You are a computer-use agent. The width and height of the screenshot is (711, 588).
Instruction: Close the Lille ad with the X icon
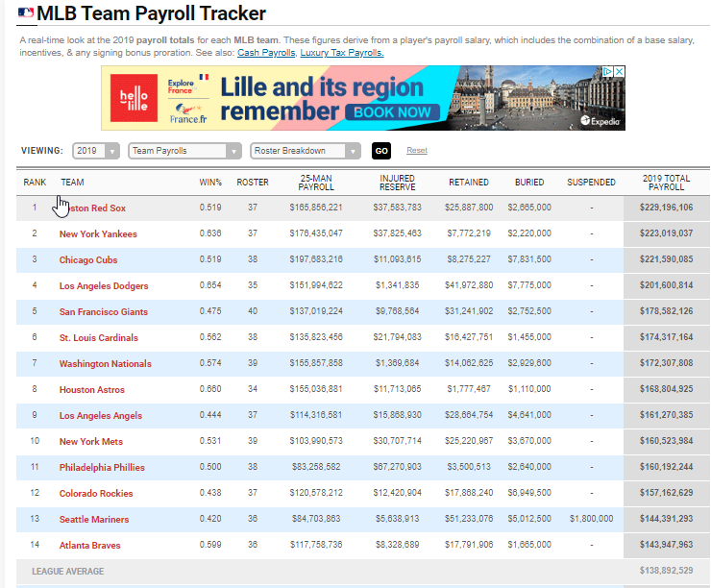620,72
